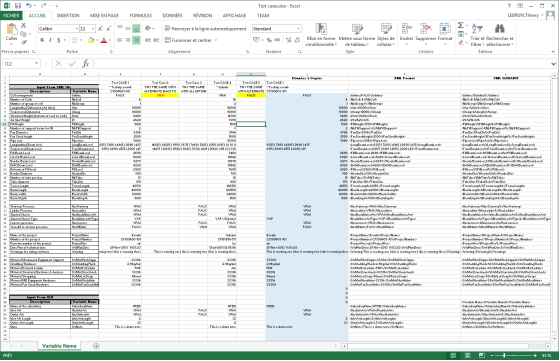Click the zoom slider in status bar
The height and width of the screenshot is (361, 560).
pyautogui.click(x=514, y=355)
